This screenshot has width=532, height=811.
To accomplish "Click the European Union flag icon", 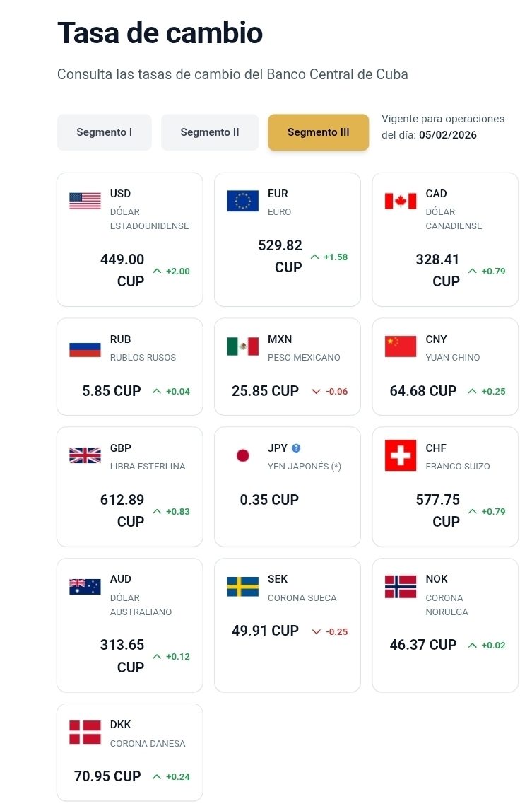I will 242,201.
